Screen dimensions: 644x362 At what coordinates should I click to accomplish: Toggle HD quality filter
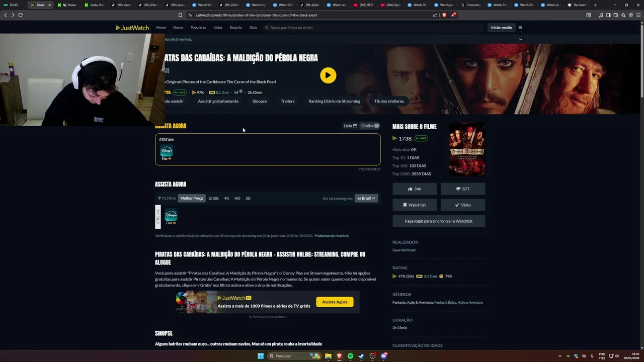[237, 198]
